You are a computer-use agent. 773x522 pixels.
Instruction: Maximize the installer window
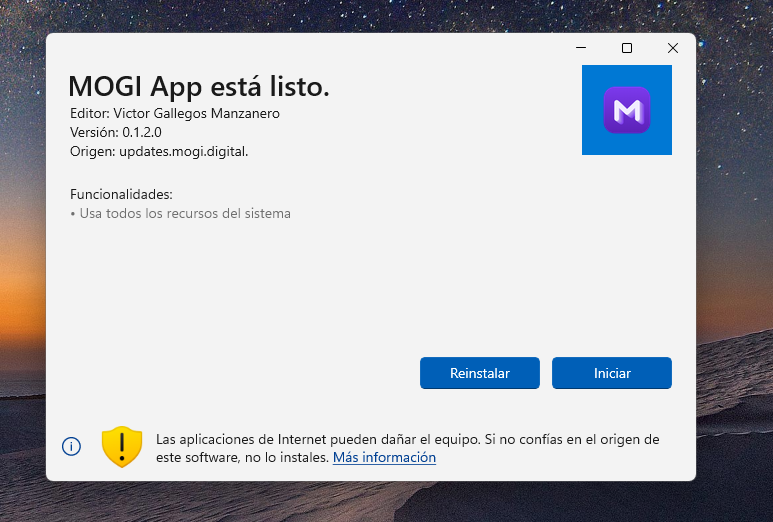coord(627,48)
